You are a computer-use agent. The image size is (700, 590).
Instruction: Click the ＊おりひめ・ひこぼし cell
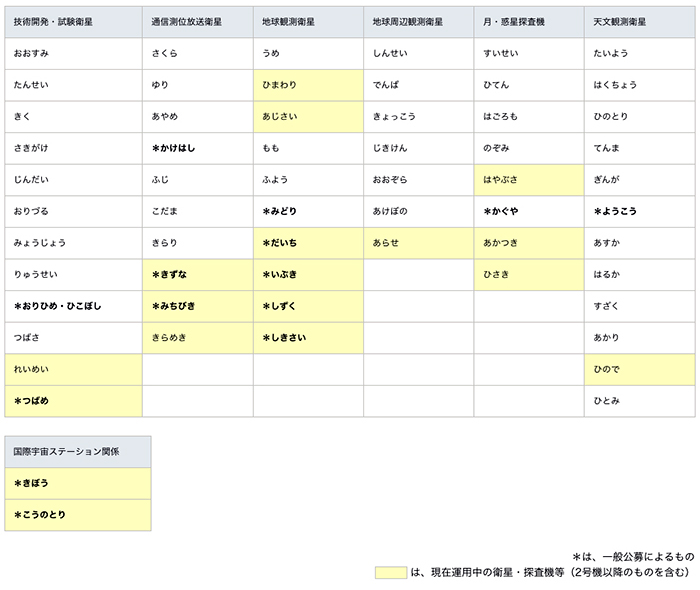tap(74, 307)
